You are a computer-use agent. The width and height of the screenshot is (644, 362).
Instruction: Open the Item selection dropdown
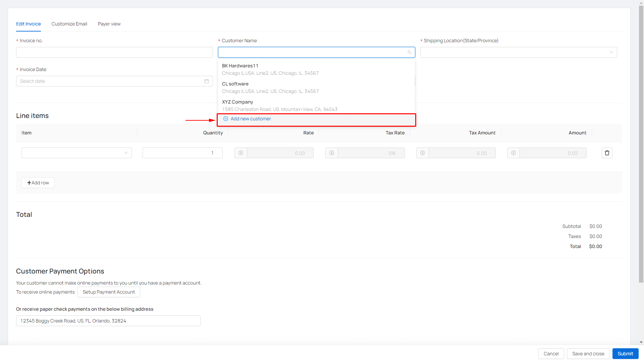point(76,153)
